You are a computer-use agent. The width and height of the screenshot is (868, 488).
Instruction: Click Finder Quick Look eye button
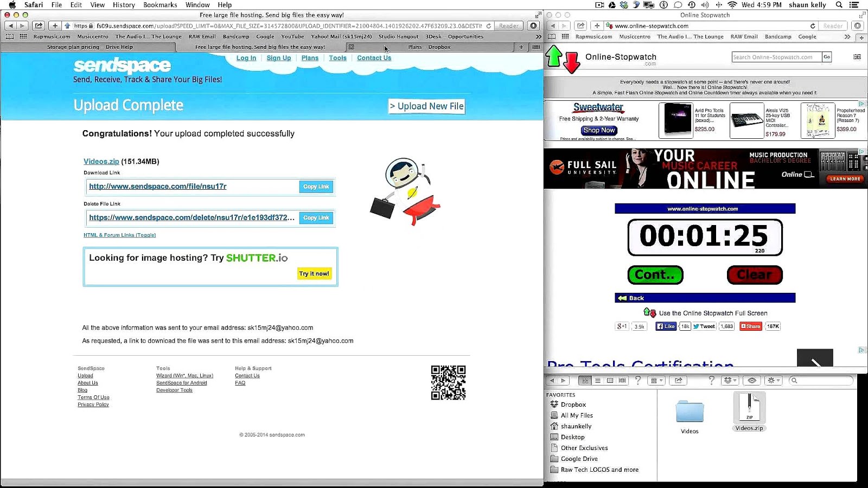[752, 380]
